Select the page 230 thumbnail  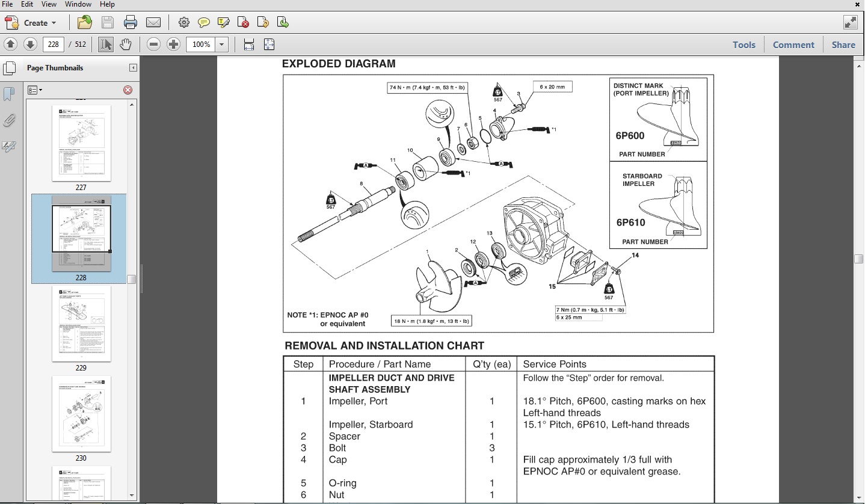(81, 413)
